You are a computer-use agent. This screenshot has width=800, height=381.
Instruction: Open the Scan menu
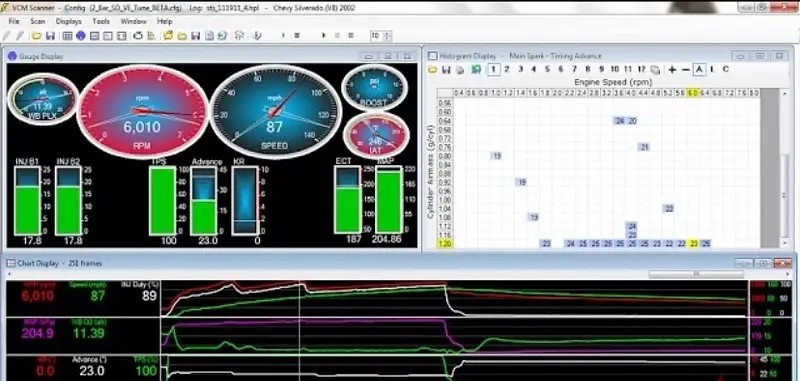37,21
